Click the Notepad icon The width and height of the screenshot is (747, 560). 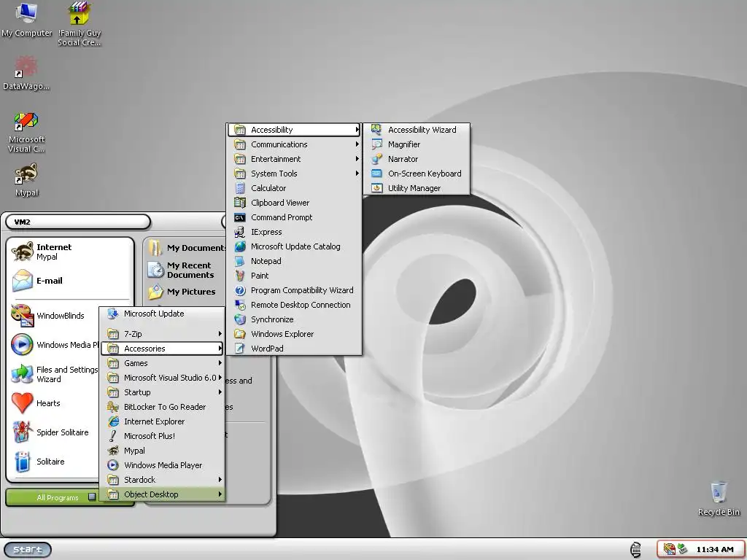[x=240, y=261]
